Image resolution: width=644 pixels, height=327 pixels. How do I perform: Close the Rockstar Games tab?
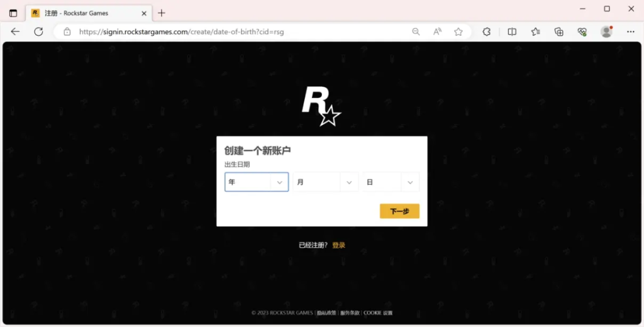[144, 13]
